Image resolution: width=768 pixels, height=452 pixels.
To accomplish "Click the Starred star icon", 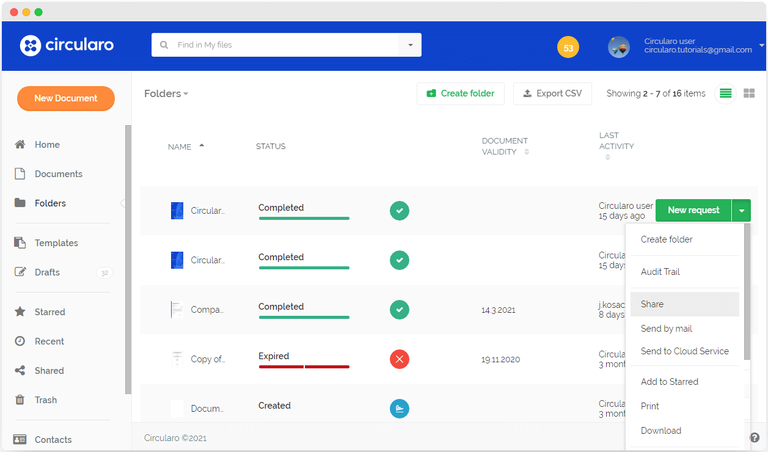I will pyautogui.click(x=20, y=311).
